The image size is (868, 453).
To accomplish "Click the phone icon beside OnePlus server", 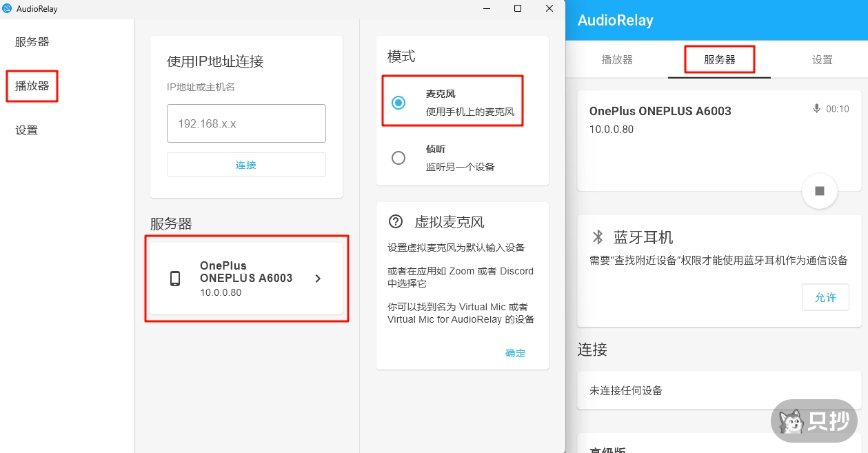I will coord(175,279).
